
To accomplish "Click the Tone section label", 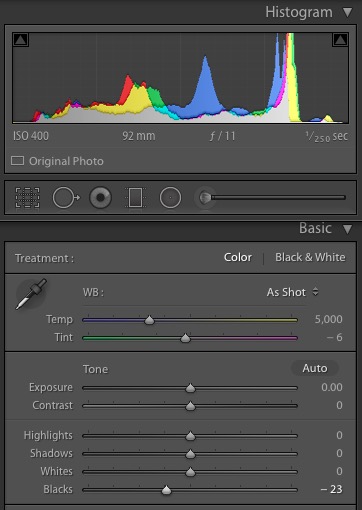I will (x=95, y=369).
